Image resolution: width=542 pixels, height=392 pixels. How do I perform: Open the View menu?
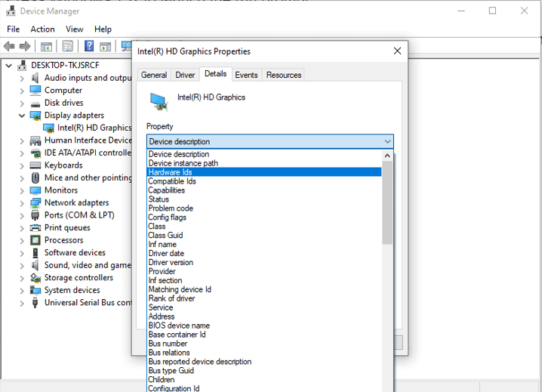point(74,29)
